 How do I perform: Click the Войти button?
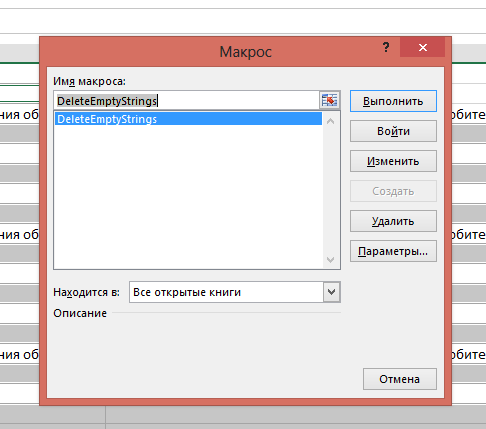point(393,131)
